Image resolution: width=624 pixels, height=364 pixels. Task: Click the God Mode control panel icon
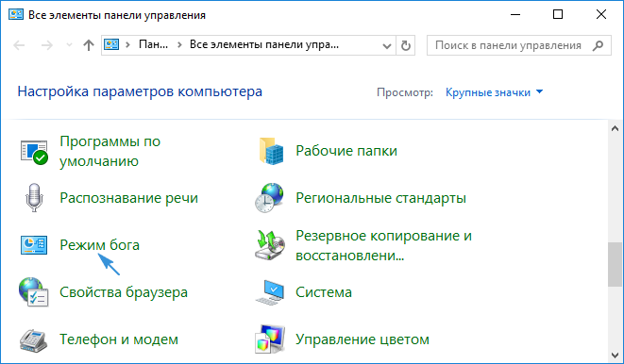coord(34,245)
